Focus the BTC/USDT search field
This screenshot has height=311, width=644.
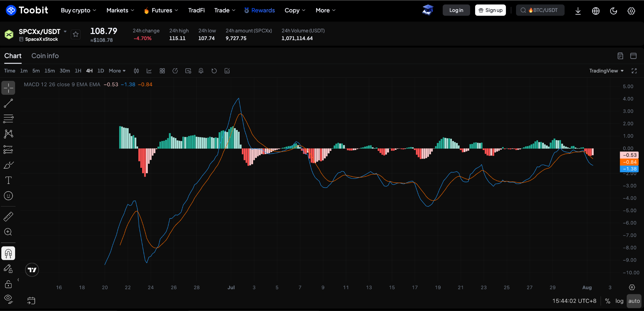coord(540,10)
